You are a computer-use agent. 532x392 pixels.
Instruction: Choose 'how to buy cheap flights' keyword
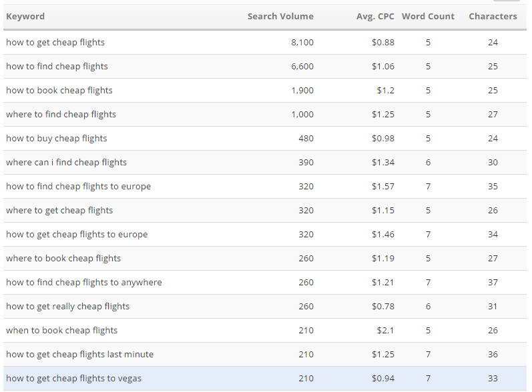[x=57, y=139]
